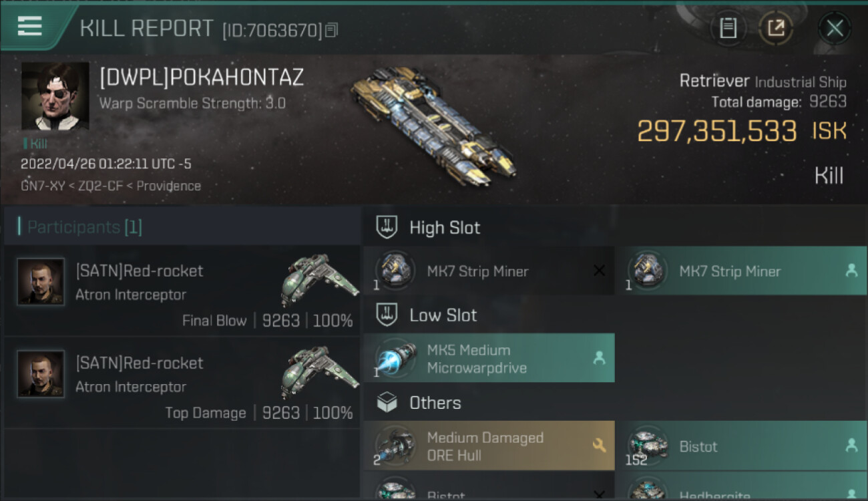Copy the kill report ID
The height and width of the screenshot is (501, 868).
(x=332, y=30)
